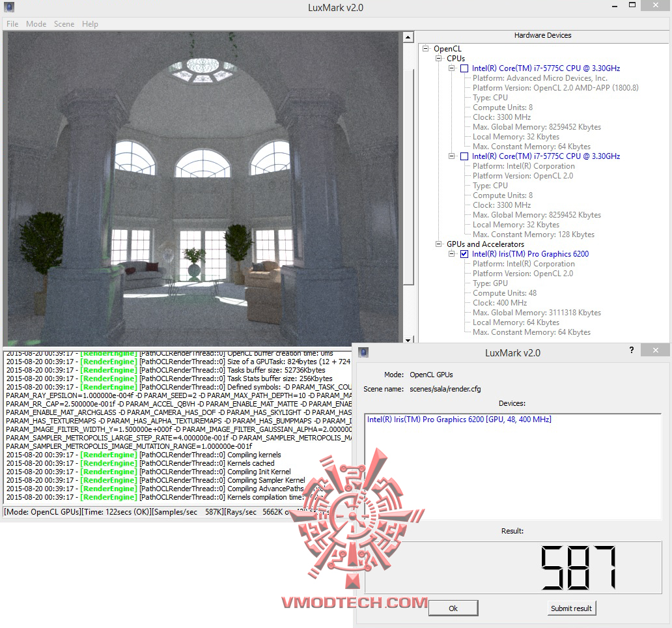Image resolution: width=672 pixels, height=628 pixels.
Task: Select 'Max. Global Memory: 3111318 Kbytes' row
Action: (x=537, y=313)
